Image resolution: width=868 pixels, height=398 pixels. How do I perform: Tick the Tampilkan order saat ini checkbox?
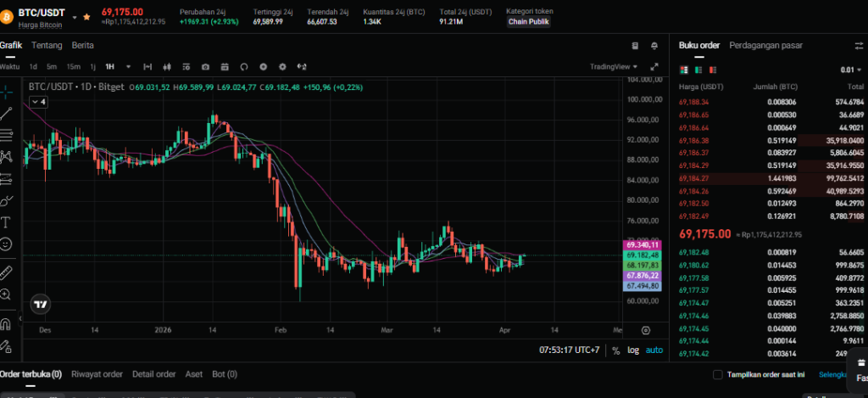(718, 374)
